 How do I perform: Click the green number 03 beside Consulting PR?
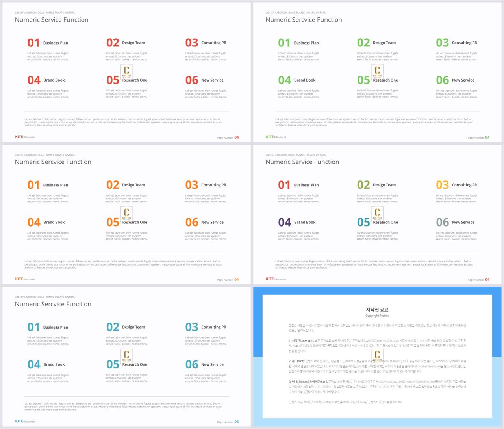(x=442, y=43)
